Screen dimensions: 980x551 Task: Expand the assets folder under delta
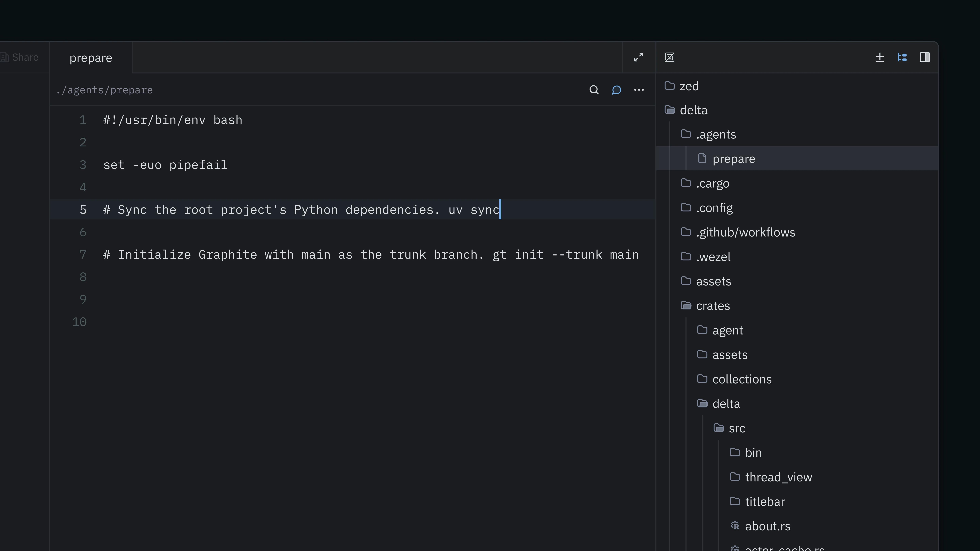point(797,281)
